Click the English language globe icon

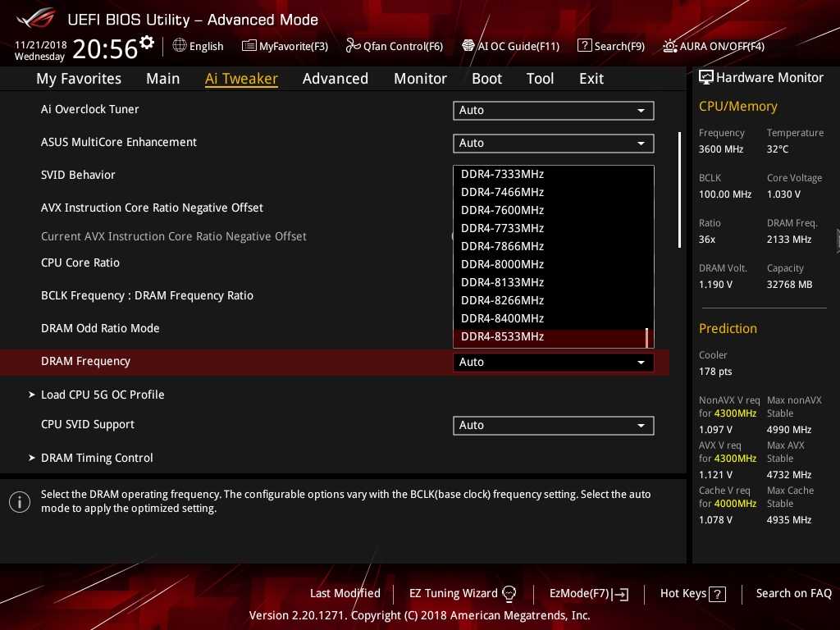(180, 46)
